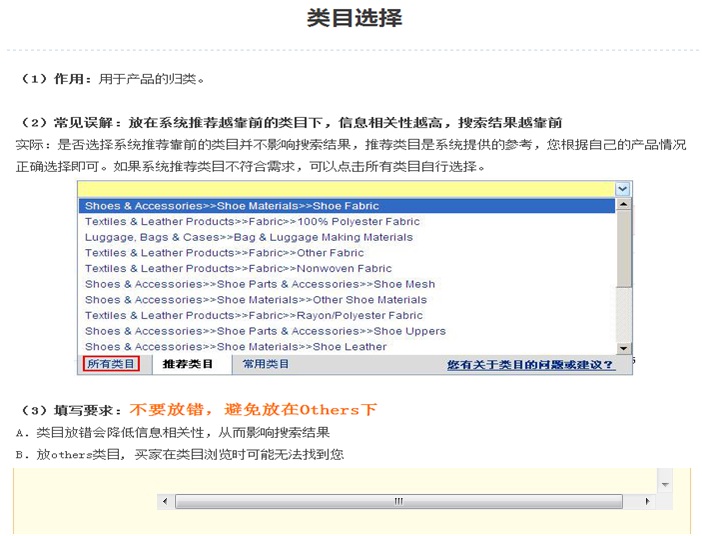This screenshot has width=702, height=536.
Task: Select Shoe Uppers category row
Action: (347, 331)
